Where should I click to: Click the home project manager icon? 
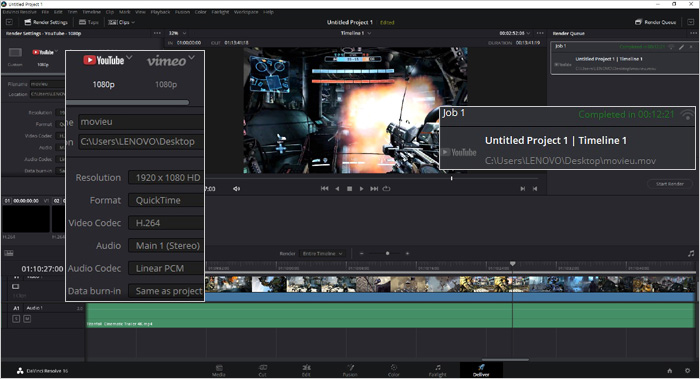(670, 371)
